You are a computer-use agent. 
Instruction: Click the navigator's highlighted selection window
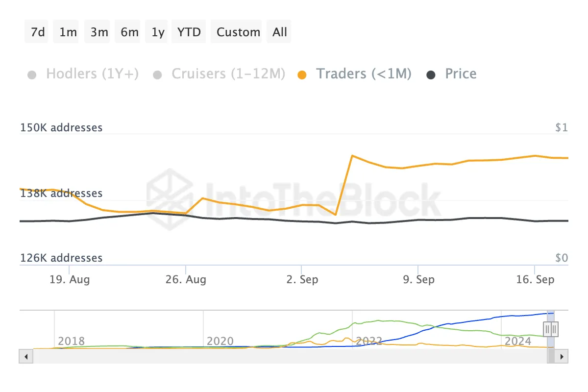point(551,318)
